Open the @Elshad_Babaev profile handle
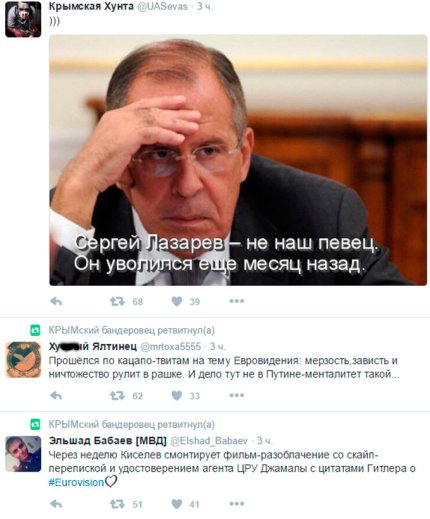Viewport: 430px width, 519px height. (x=209, y=441)
